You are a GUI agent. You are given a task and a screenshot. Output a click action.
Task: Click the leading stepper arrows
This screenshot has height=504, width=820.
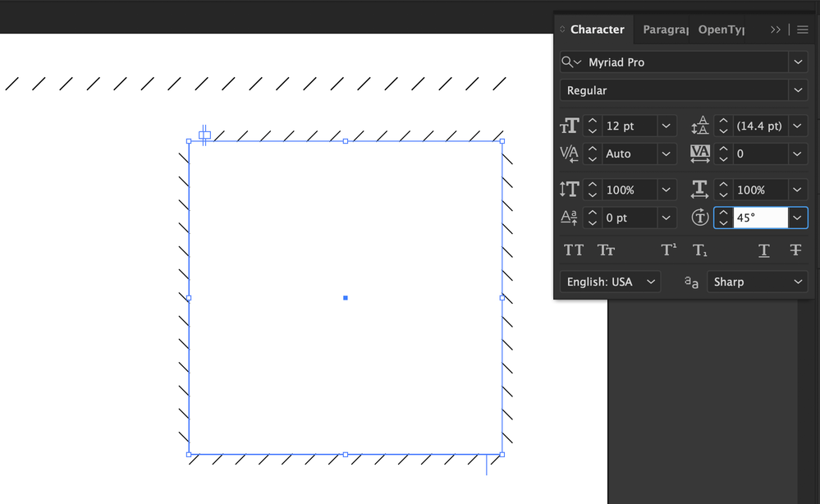tap(723, 126)
